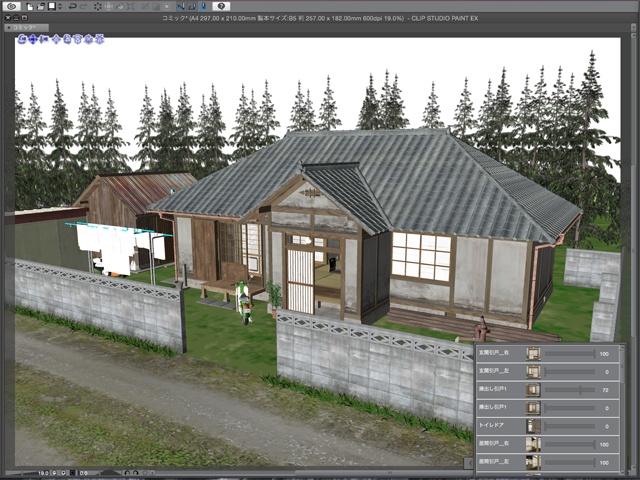Click the Fill toolbar icon
The width and height of the screenshot is (640, 480).
[x=120, y=7]
